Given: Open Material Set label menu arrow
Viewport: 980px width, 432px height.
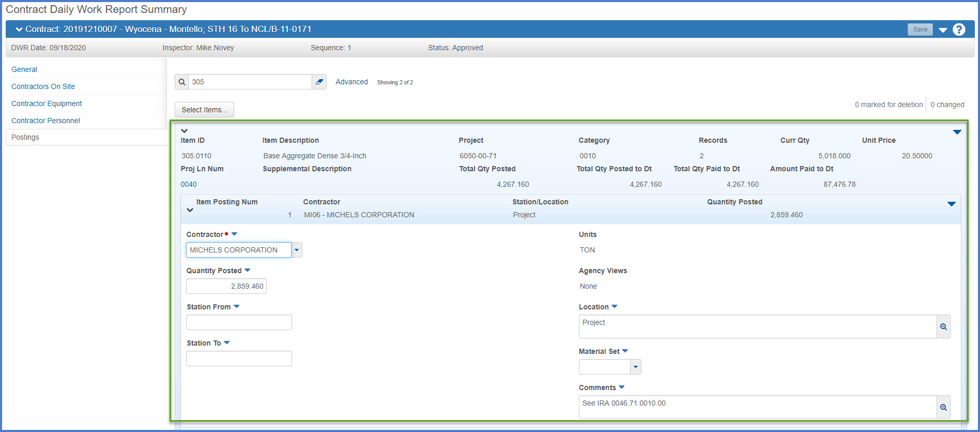Looking at the screenshot, I should tap(625, 351).
